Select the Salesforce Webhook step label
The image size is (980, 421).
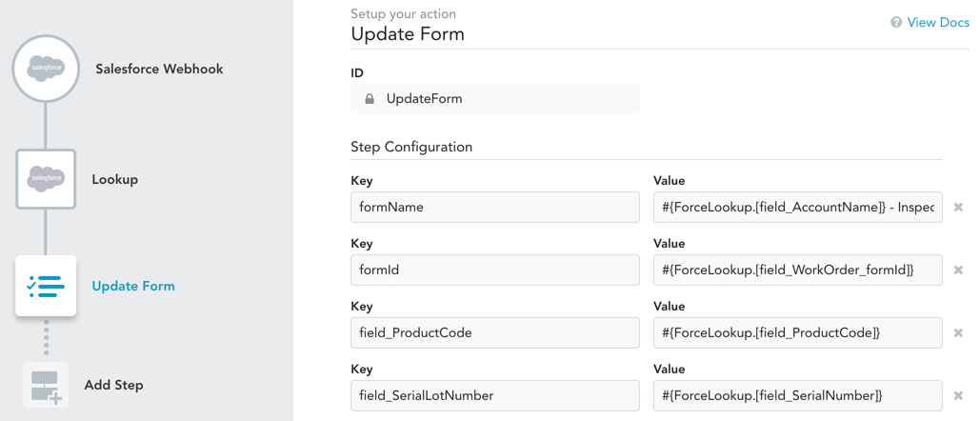point(159,69)
